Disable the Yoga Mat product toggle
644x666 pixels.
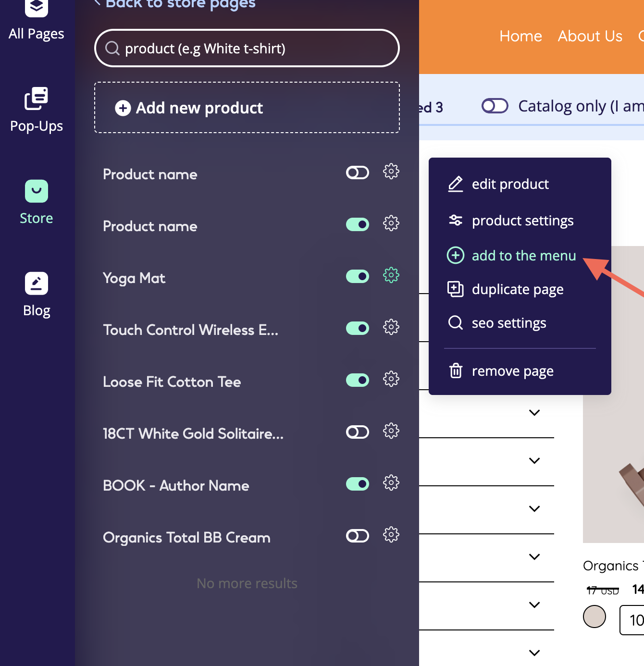[358, 276]
